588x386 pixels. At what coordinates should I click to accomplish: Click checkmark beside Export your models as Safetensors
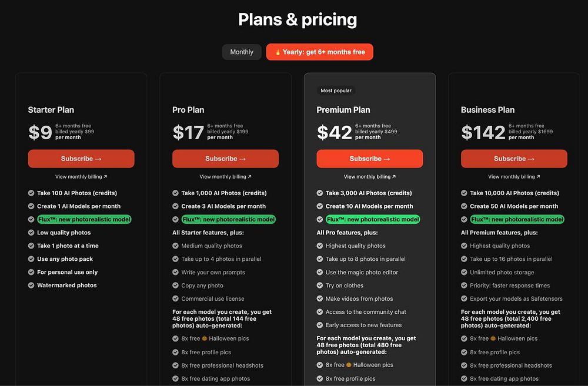coord(465,298)
